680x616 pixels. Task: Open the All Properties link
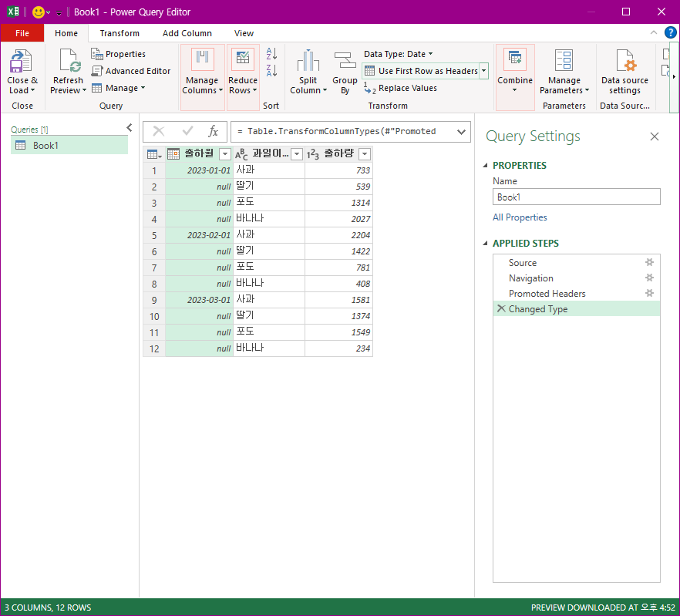[x=520, y=217]
